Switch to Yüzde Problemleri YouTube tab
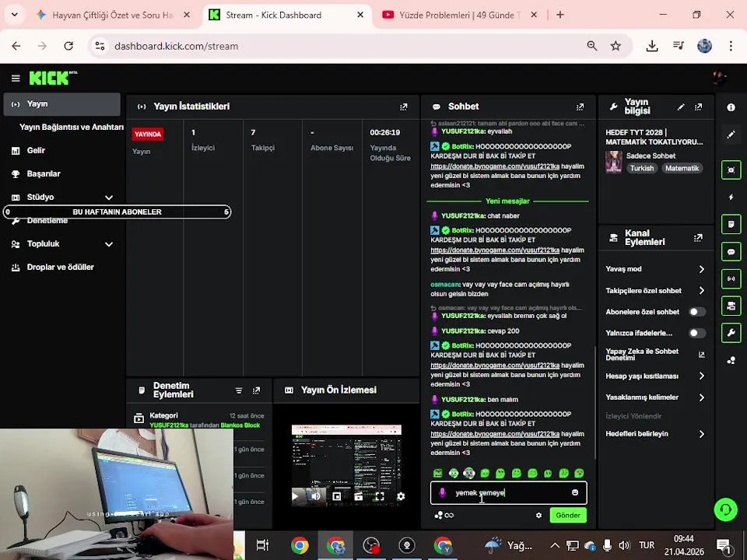This screenshot has width=747, height=560. point(460,15)
